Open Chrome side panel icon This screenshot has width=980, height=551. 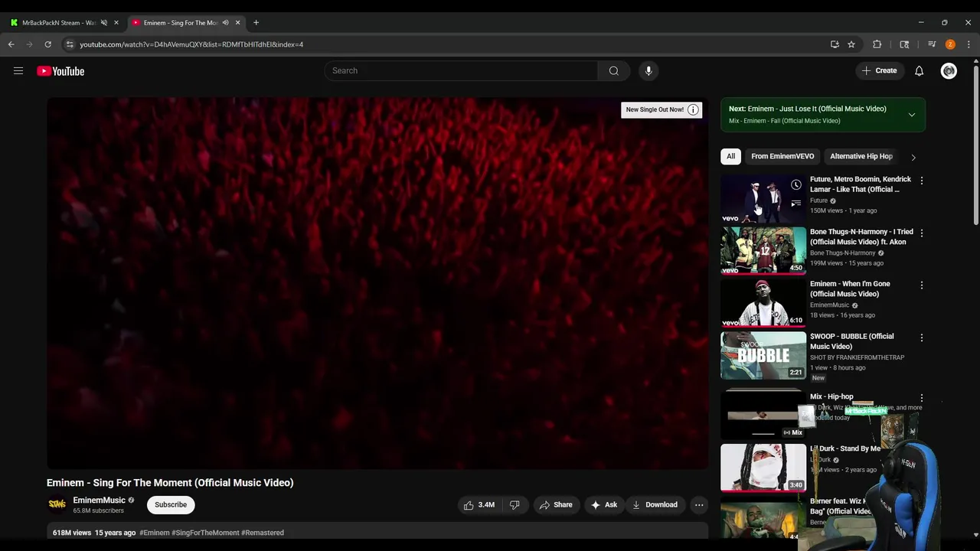click(904, 44)
